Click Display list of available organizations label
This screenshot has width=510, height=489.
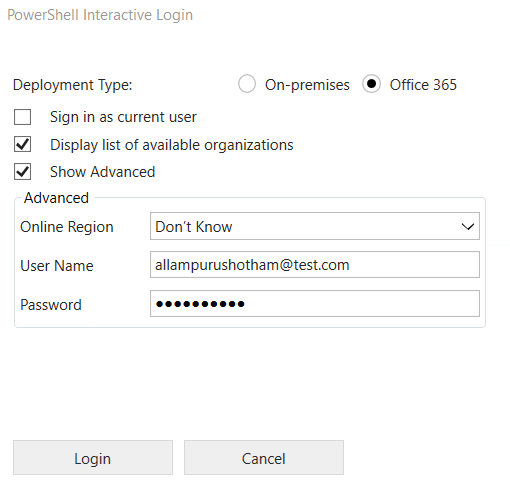(x=172, y=145)
